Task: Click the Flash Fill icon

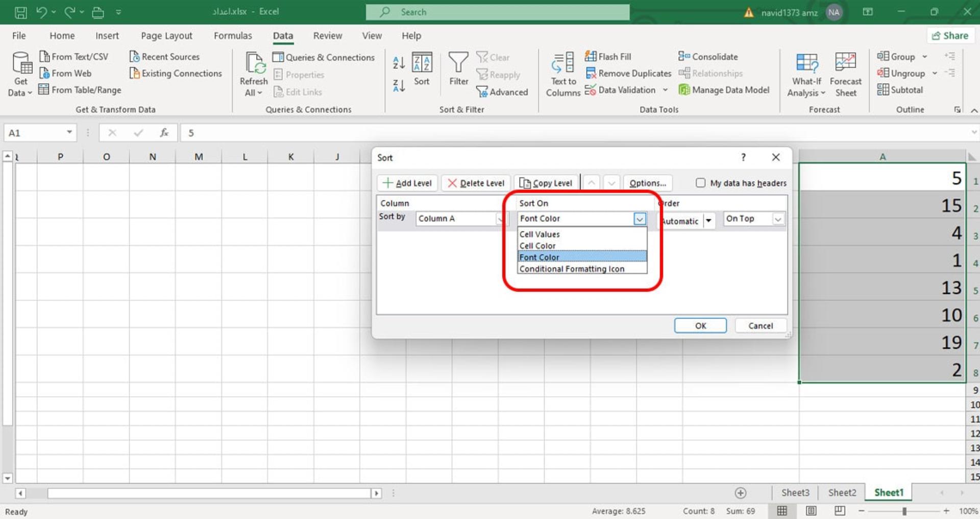Action: coord(591,56)
